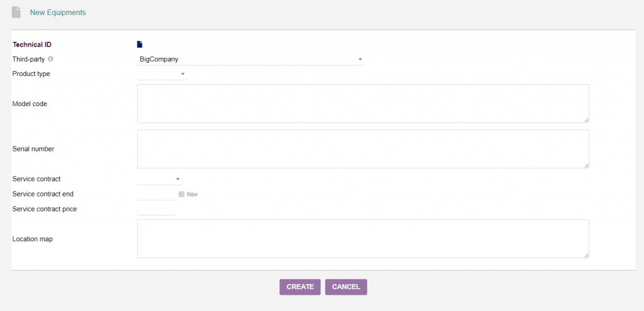Focus the Location map text area
Image resolution: width=644 pixels, height=311 pixels.
click(363, 239)
